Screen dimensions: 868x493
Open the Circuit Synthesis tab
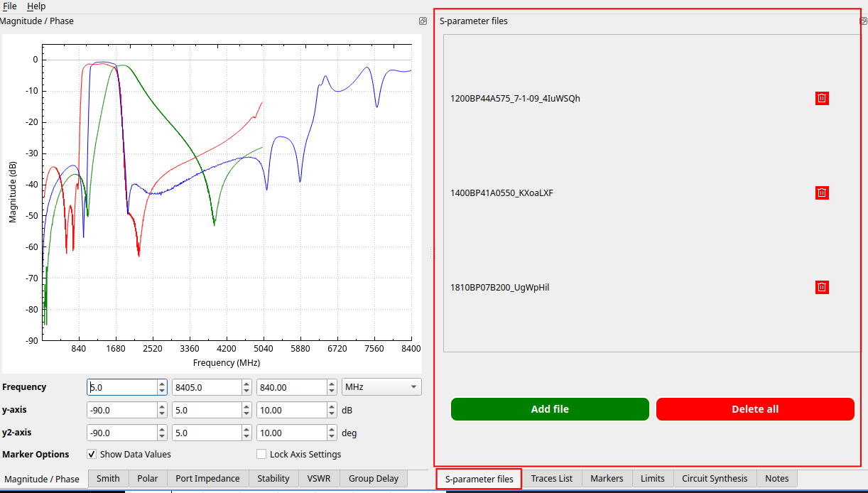pyautogui.click(x=715, y=479)
